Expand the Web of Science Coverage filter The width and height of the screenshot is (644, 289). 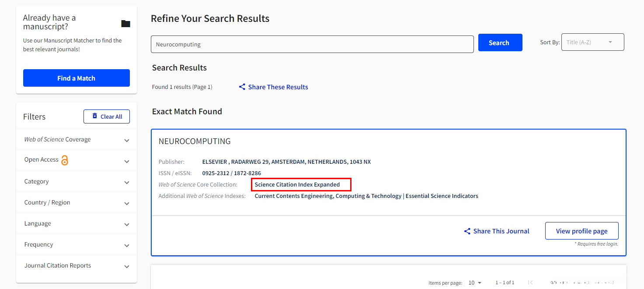[127, 141]
